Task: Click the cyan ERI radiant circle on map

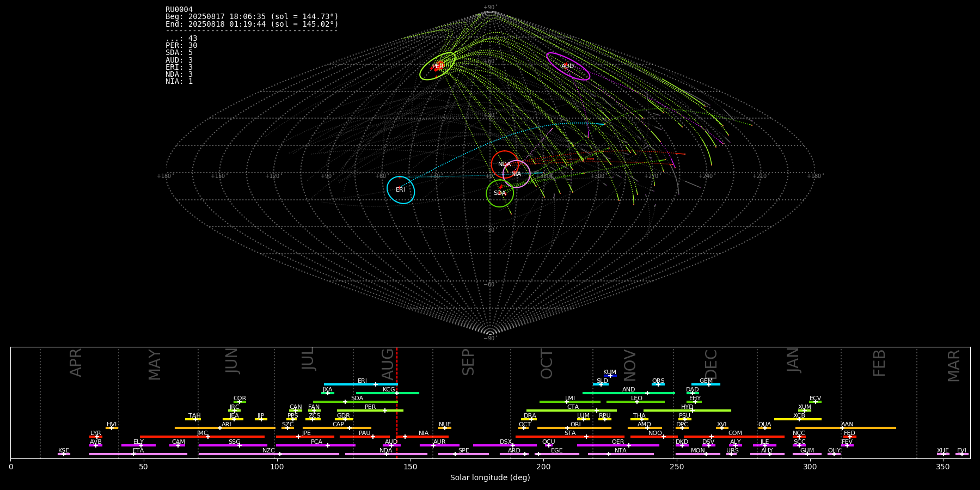Action: point(401,190)
